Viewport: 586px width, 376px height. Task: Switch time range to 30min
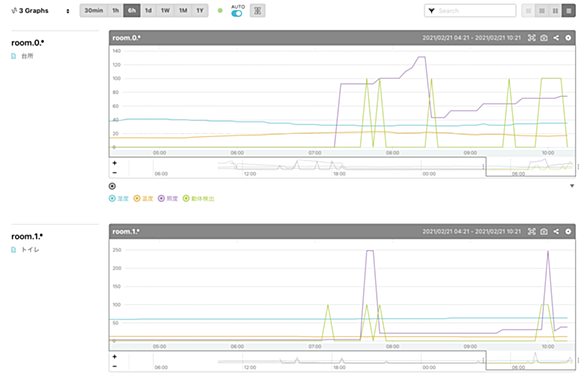click(93, 10)
